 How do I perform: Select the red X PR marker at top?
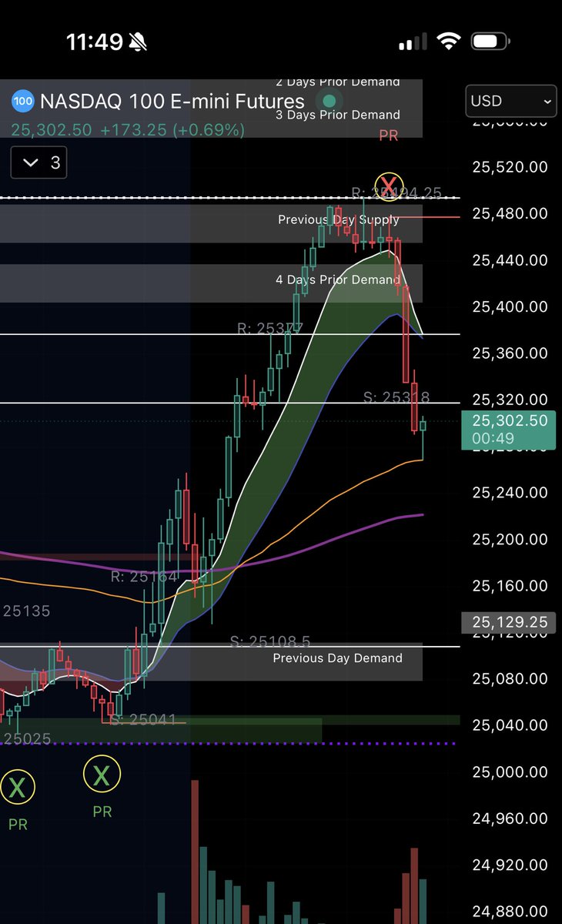390,186
